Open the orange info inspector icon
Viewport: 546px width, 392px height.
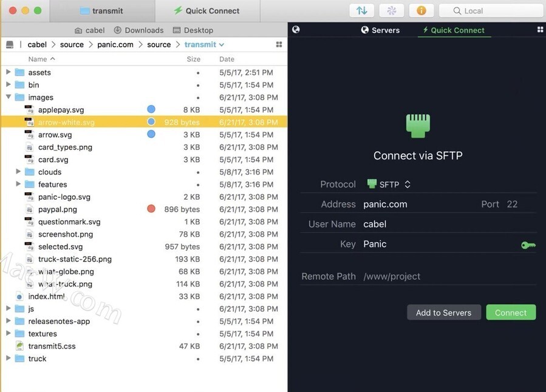(421, 10)
